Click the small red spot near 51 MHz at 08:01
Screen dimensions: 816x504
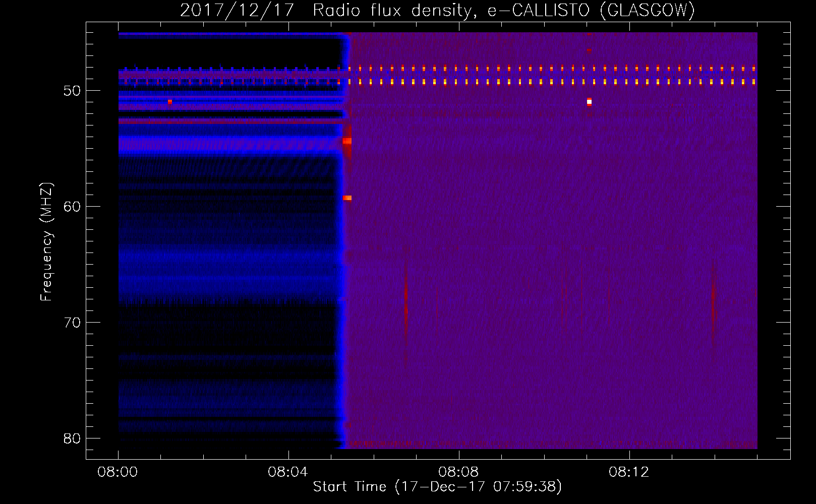(170, 102)
